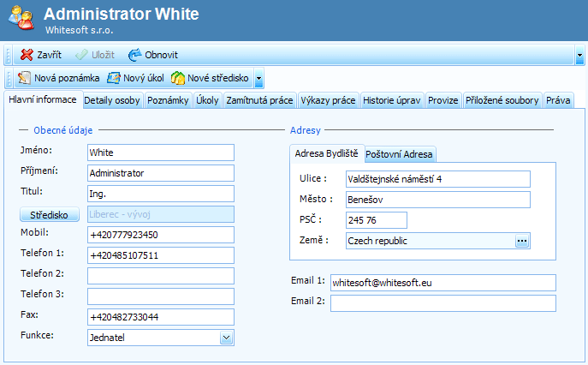Open the Funkce combo box dropdown
588x365 pixels.
pos(226,338)
